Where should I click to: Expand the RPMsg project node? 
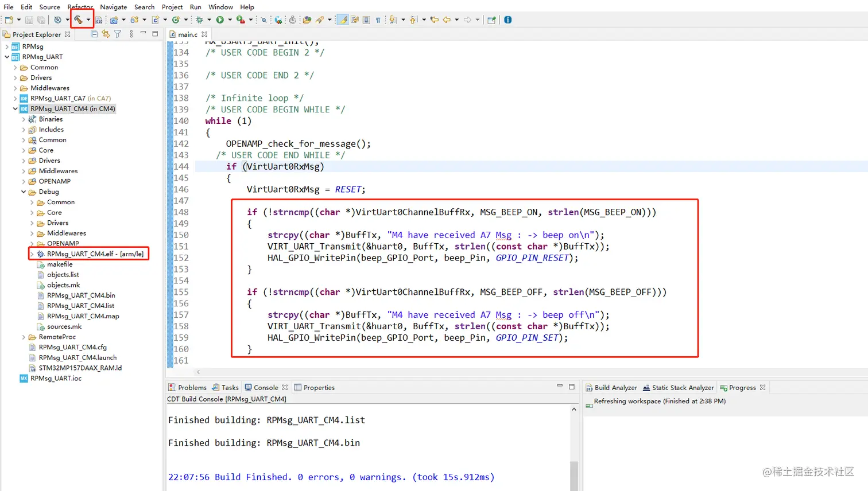7,46
